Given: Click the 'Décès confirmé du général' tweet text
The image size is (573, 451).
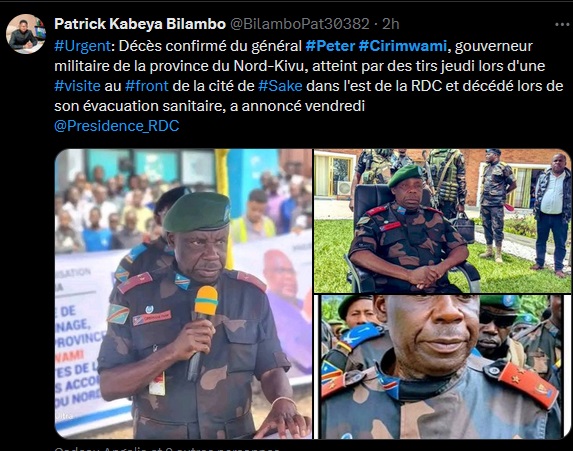Looking at the screenshot, I should tap(210, 46).
